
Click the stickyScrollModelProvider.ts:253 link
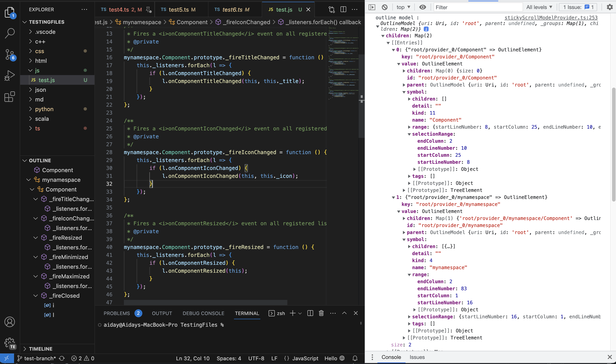click(551, 17)
